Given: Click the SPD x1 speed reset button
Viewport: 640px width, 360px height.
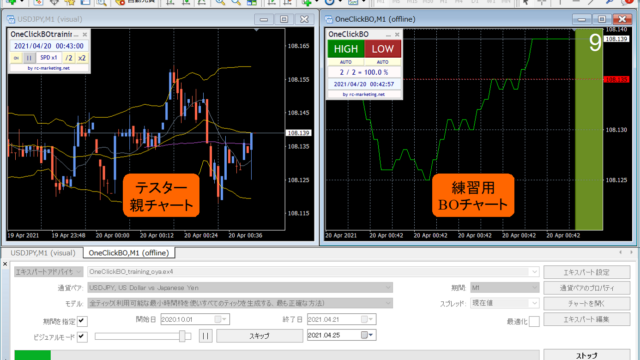Looking at the screenshot, I should click(x=49, y=58).
